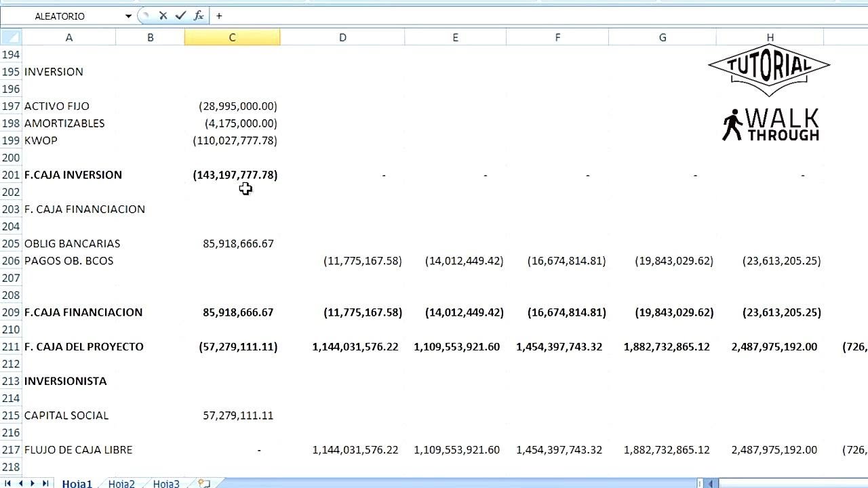Viewport: 868px width, 488px height.
Task: Select column E header
Action: 455,37
